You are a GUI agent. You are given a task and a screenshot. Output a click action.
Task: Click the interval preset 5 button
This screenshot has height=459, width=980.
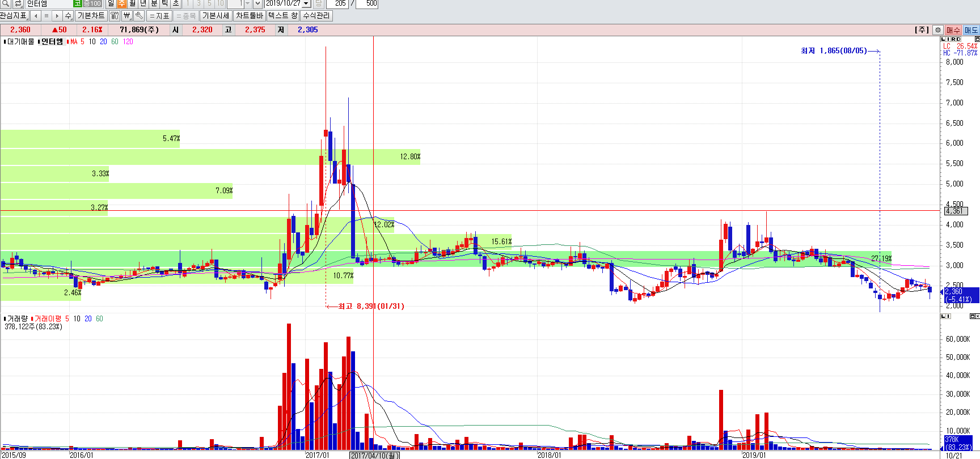pyautogui.click(x=209, y=3)
